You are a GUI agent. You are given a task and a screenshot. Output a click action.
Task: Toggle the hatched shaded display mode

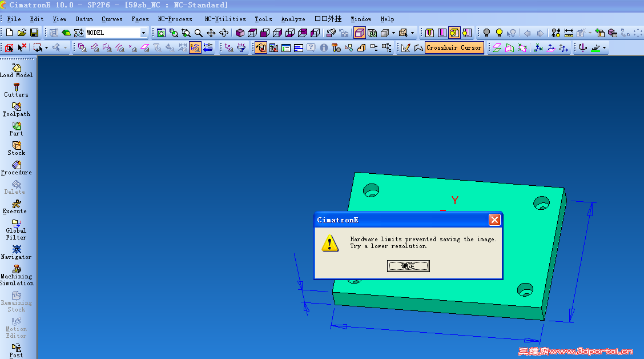click(372, 33)
